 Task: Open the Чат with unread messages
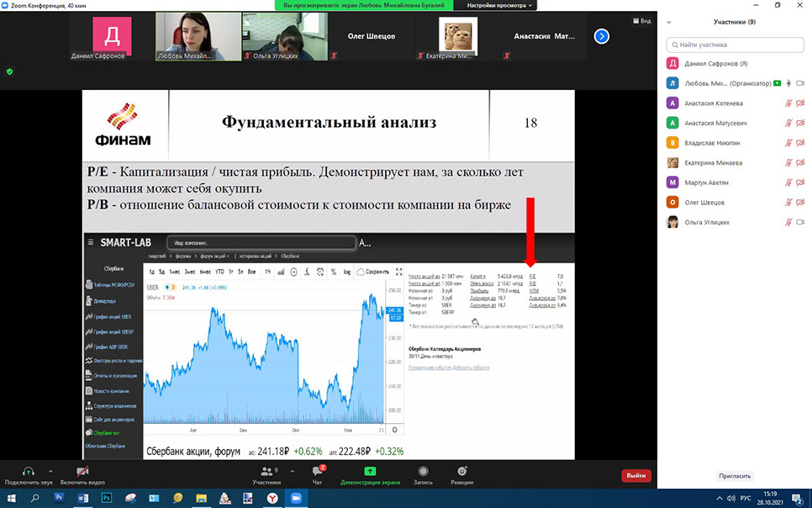(318, 472)
